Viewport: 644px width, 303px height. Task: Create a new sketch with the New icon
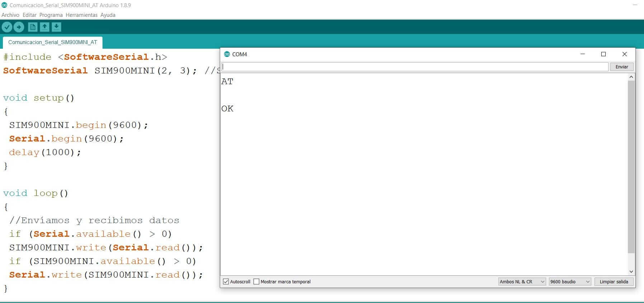point(33,27)
